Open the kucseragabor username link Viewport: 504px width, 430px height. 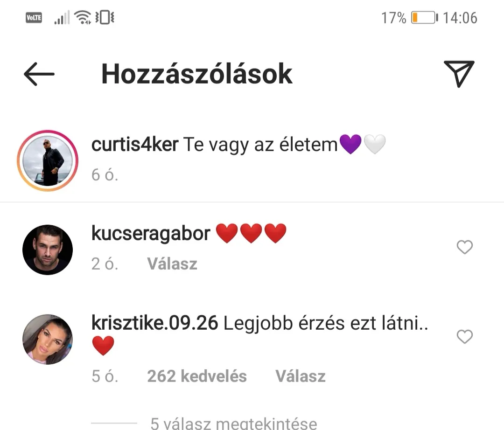(x=151, y=233)
